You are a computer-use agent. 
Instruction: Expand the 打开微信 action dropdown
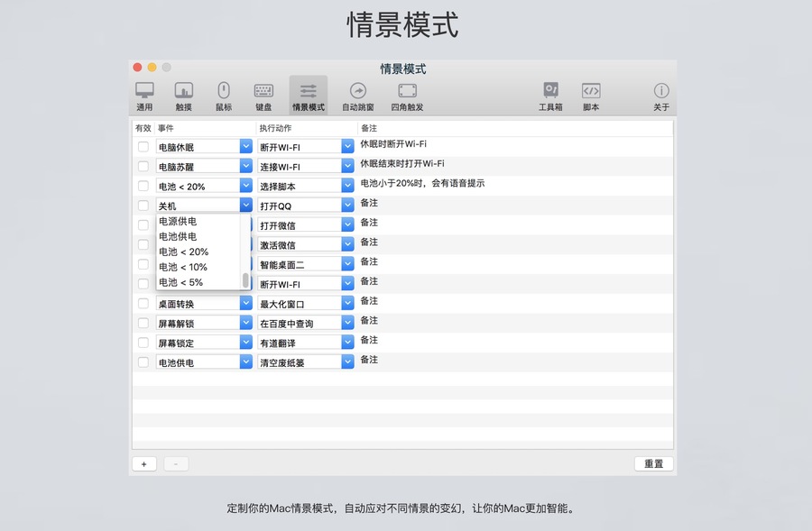click(x=347, y=225)
